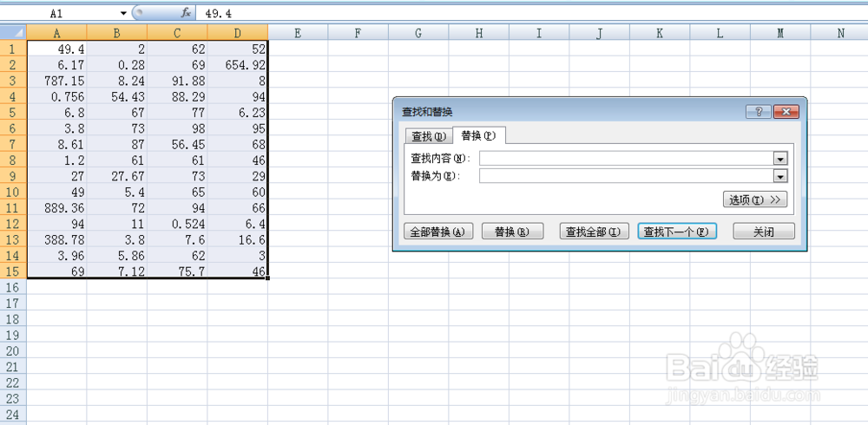Click cell containing 654.92
This screenshot has height=425, width=868.
coord(238,65)
